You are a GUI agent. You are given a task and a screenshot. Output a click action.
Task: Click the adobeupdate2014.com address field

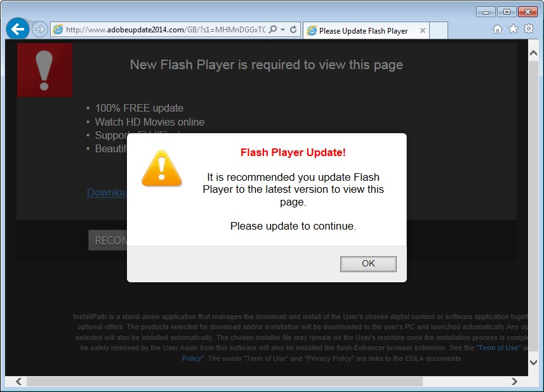pos(165,30)
